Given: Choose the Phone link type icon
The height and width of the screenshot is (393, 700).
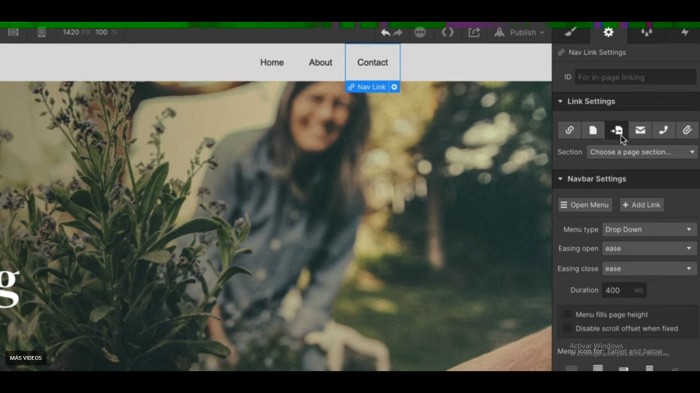Looking at the screenshot, I should [663, 130].
